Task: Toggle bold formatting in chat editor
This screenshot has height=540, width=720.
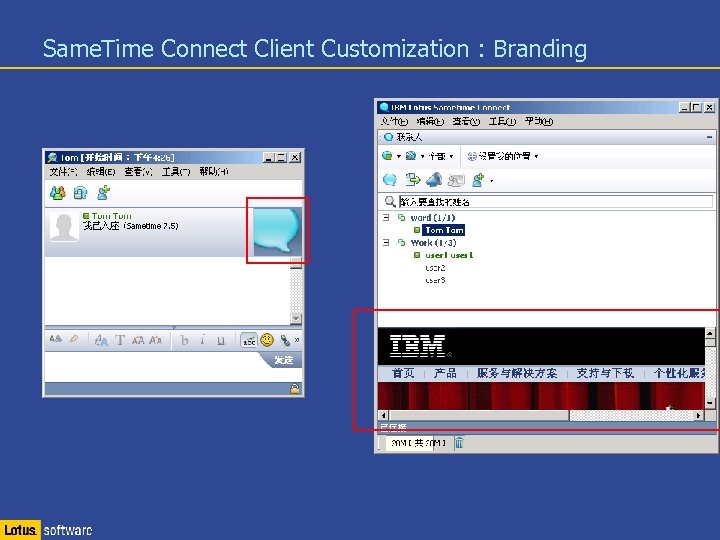Action: (x=185, y=340)
